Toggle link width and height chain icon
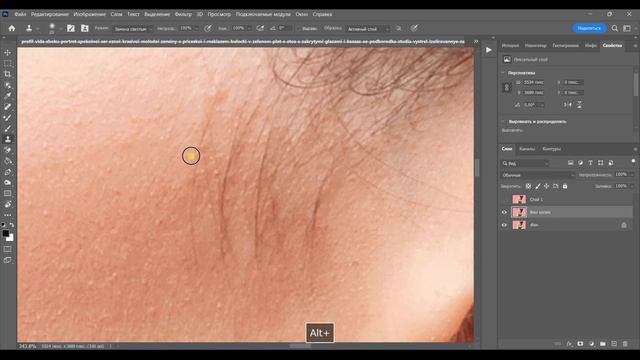The width and height of the screenshot is (640, 360). (x=507, y=87)
